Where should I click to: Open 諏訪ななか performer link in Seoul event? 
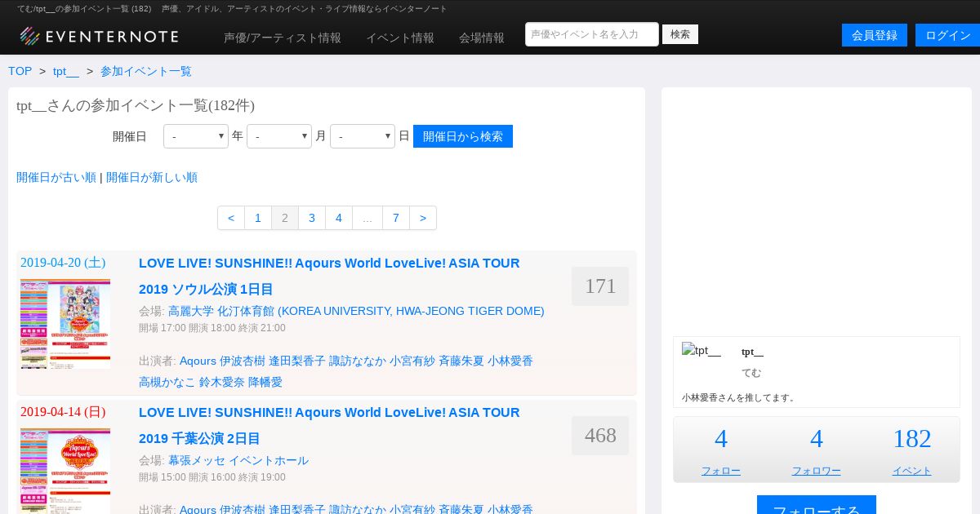point(358,361)
